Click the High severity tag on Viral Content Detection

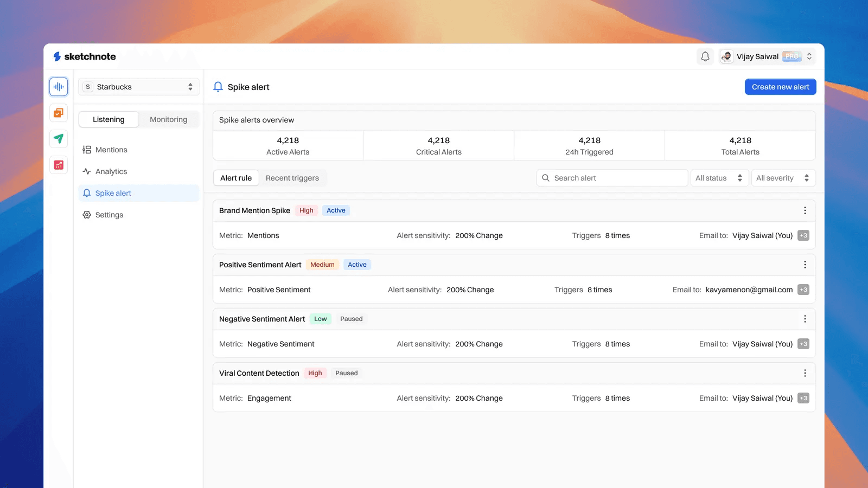[315, 373]
